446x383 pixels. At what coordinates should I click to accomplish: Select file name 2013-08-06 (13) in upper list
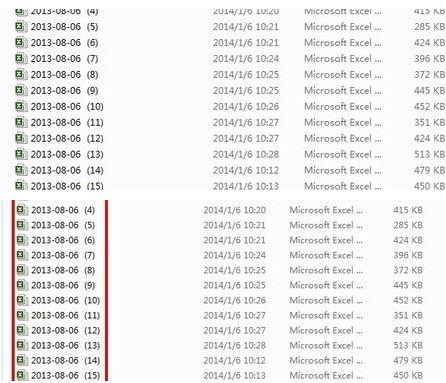(67, 155)
